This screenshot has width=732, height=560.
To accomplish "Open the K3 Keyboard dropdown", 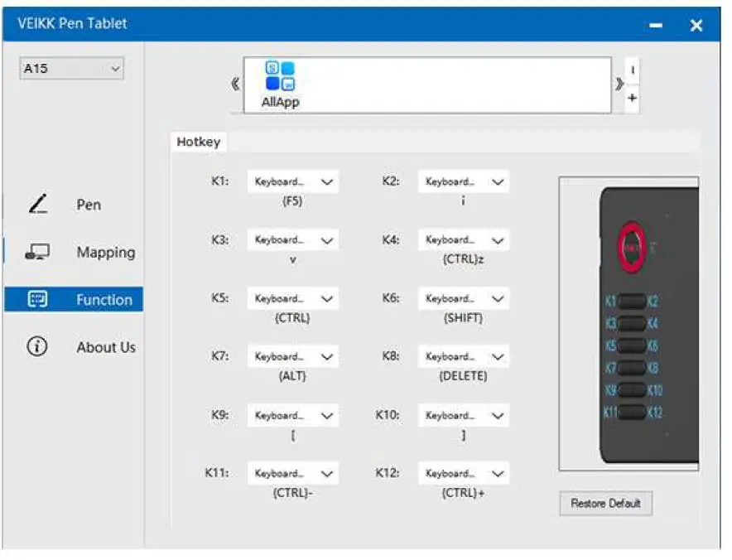I will tap(292, 239).
